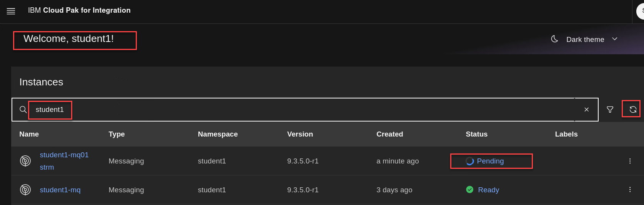Click the student1-mq01strm messaging instance icon
Image resolution: width=644 pixels, height=205 pixels.
pos(25,161)
